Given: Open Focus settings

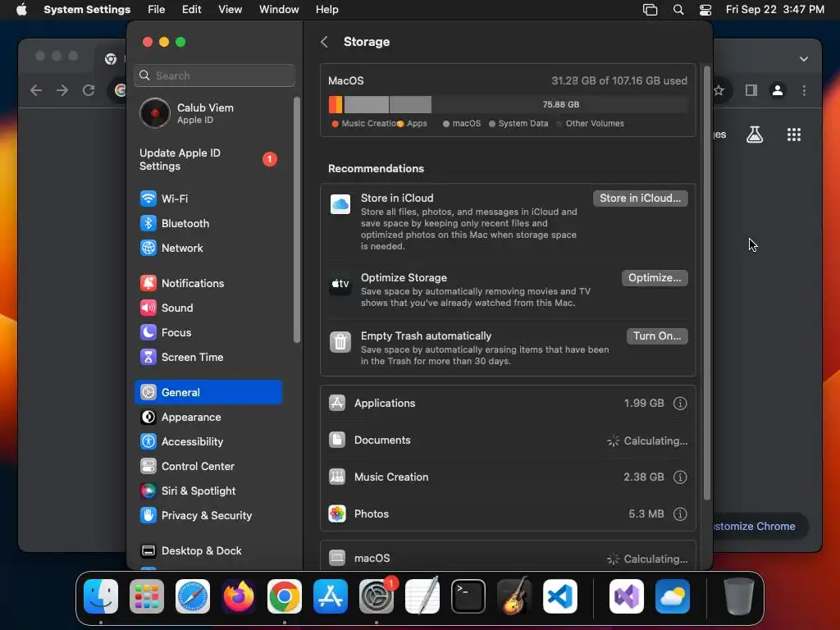Looking at the screenshot, I should point(208,333).
